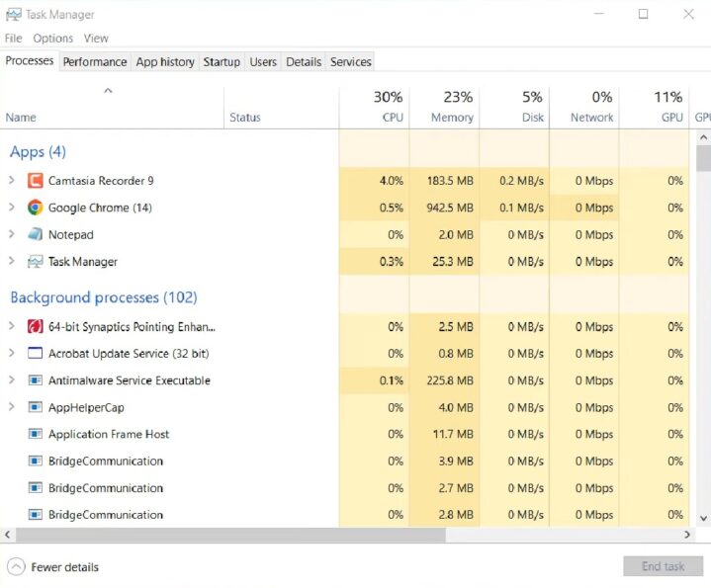This screenshot has width=711, height=588.
Task: Click Notepad's 2.0 MB memory value
Action: [456, 235]
